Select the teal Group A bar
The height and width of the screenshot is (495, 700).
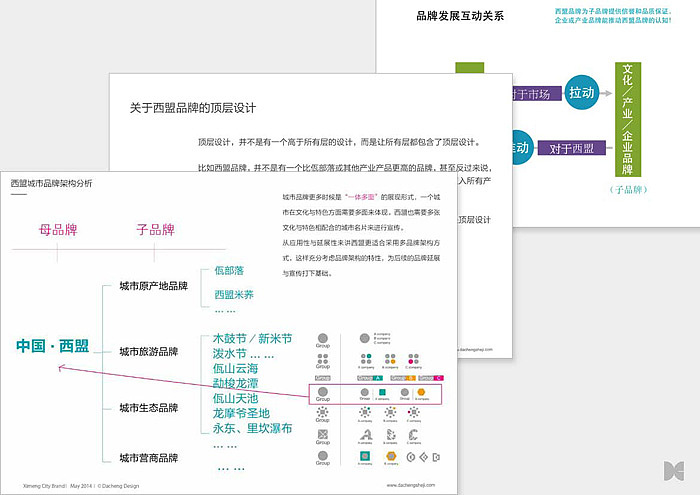click(370, 378)
